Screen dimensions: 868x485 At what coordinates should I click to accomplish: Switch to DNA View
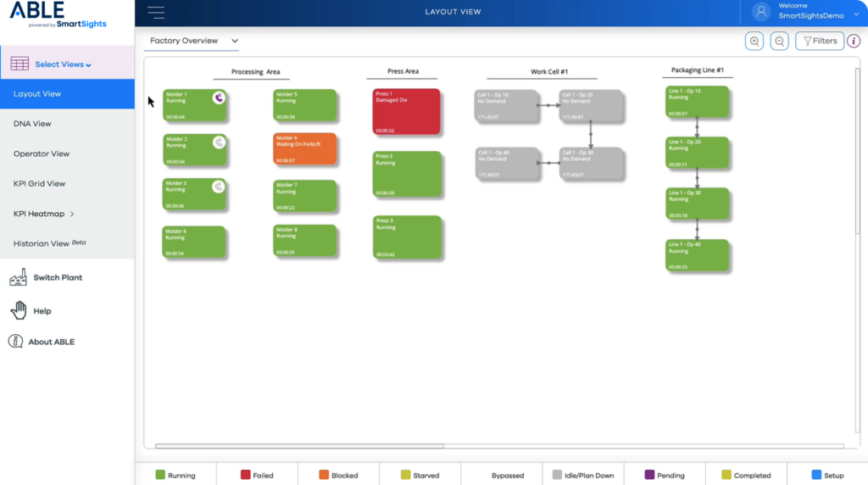[32, 124]
